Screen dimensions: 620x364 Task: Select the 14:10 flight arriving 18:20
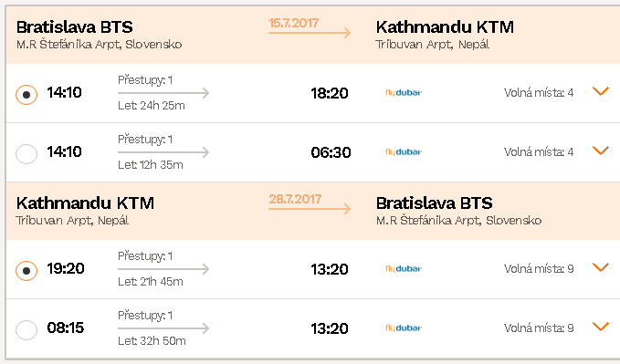pyautogui.click(x=26, y=95)
